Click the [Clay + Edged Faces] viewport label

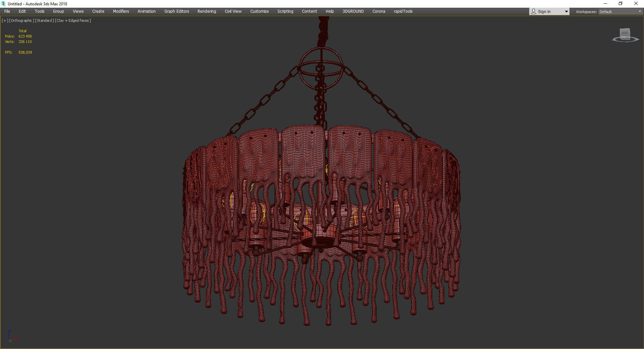pos(73,20)
